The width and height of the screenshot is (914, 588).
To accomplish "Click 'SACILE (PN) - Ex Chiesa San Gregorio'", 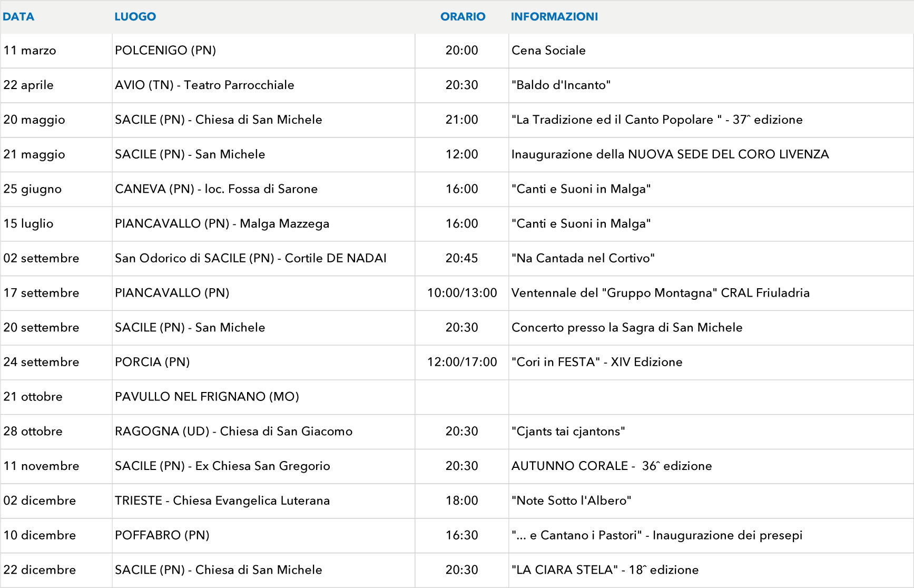I will 222,466.
